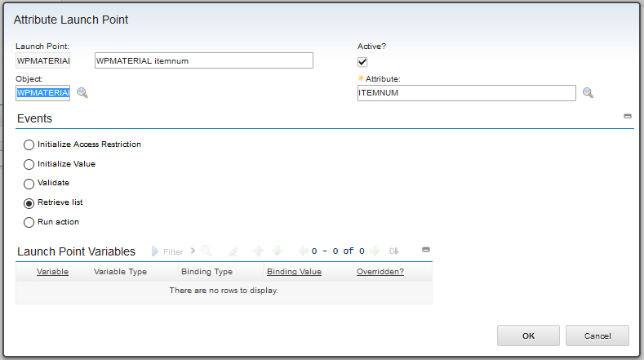The width and height of the screenshot is (644, 360).
Task: Open the Object lookup magnifier icon
Action: coord(82,92)
